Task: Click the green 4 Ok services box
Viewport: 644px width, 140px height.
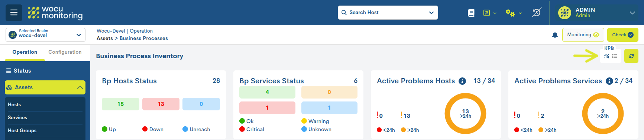Action: [x=267, y=92]
